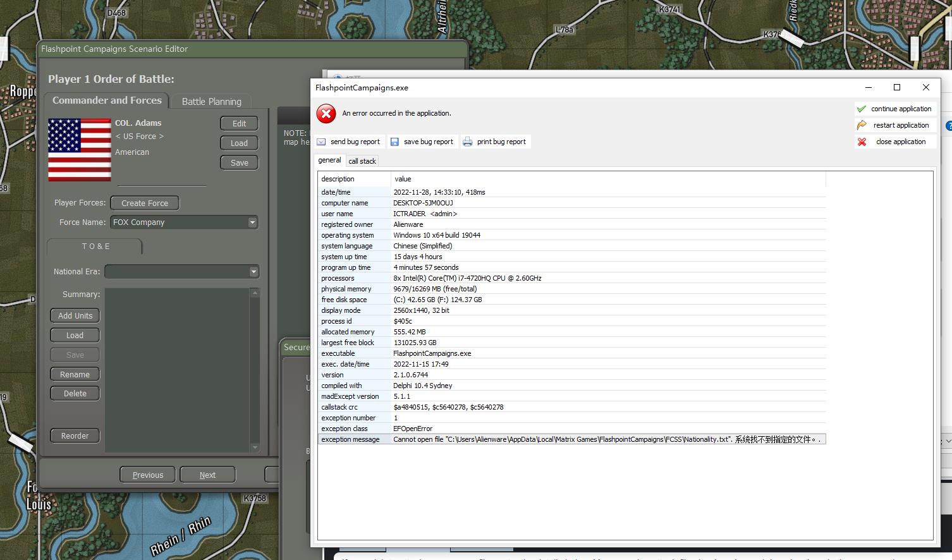Click the display mode 2560x1440 row
This screenshot has width=952, height=560.
pyautogui.click(x=571, y=310)
